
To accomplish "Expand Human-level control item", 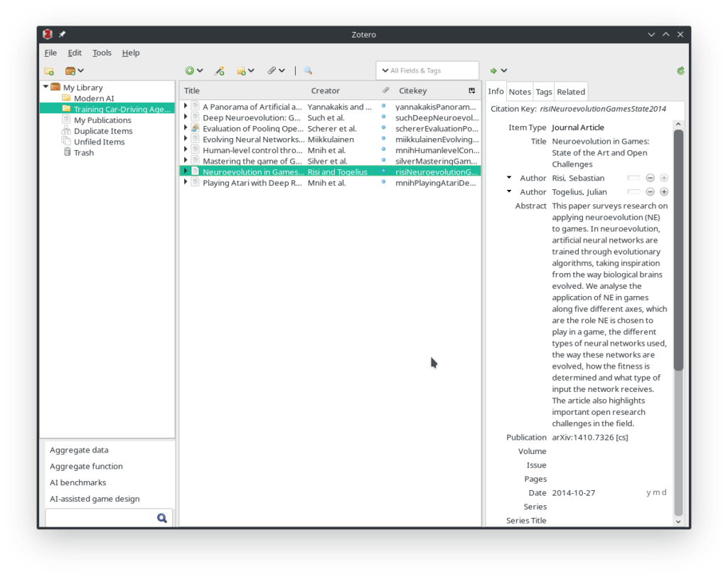I will click(186, 149).
